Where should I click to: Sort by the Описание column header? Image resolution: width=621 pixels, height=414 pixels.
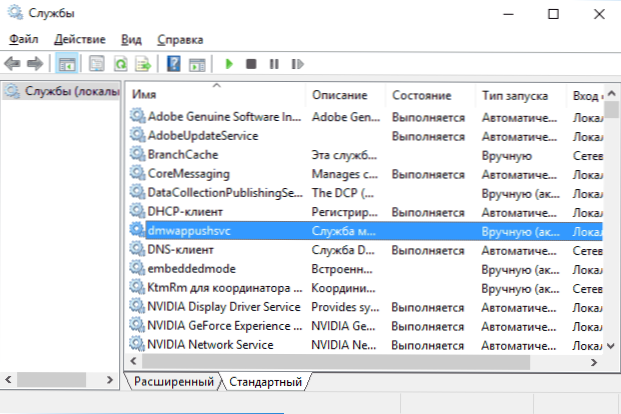(x=345, y=95)
